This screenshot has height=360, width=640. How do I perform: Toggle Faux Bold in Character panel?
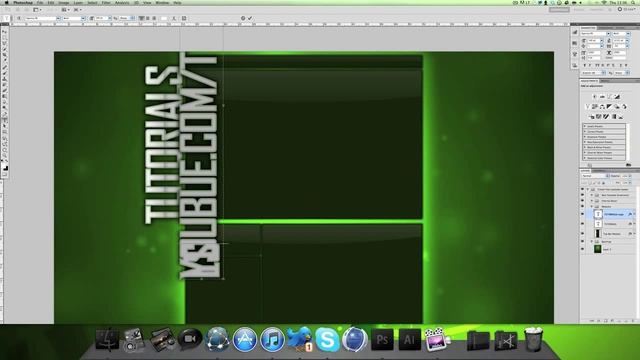pyautogui.click(x=585, y=65)
